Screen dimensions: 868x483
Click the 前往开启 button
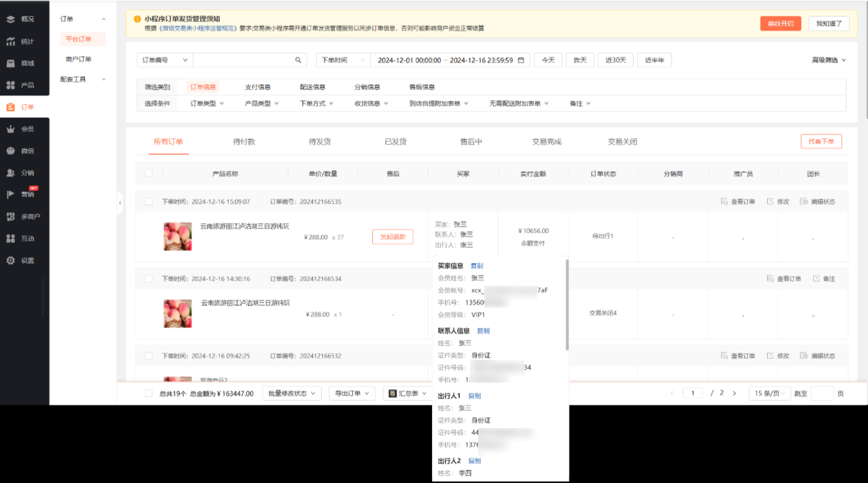click(x=780, y=23)
